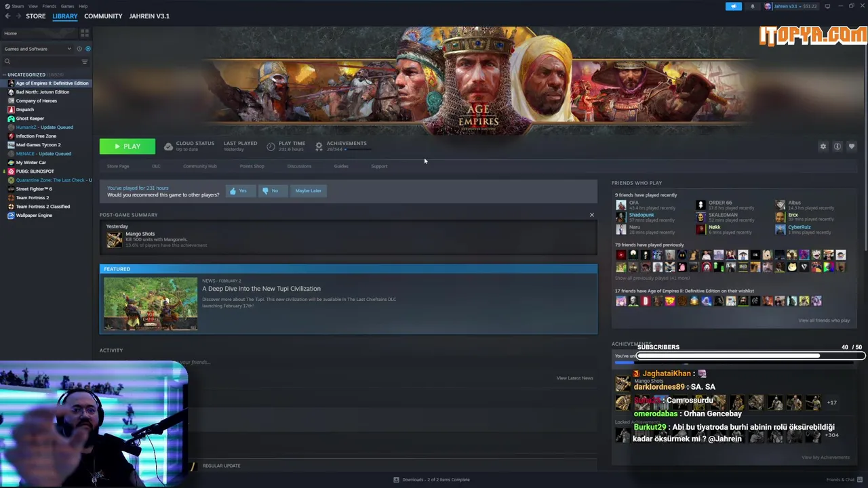
Task: Toggle the ready-to-play filter icon
Action: pyautogui.click(x=87, y=49)
